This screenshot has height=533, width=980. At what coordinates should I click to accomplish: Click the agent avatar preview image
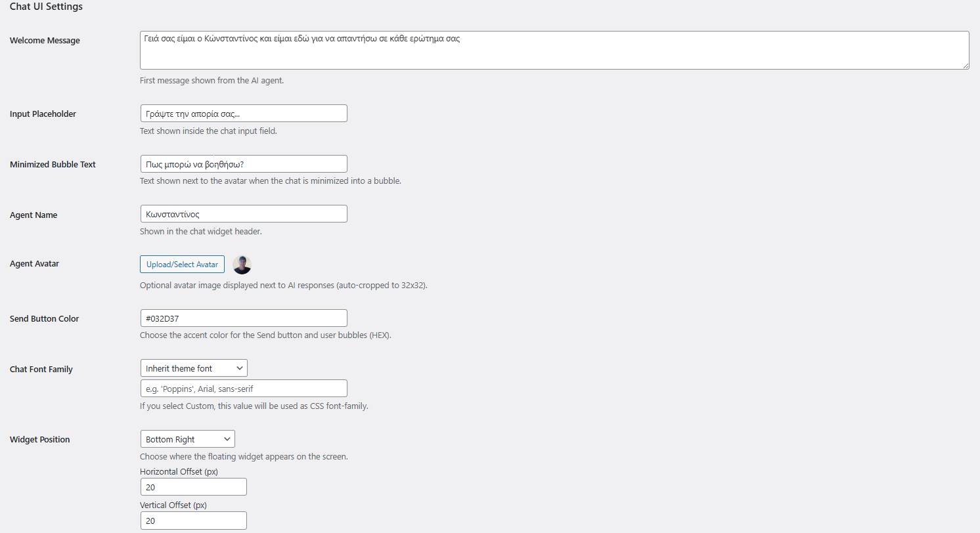[x=242, y=265]
